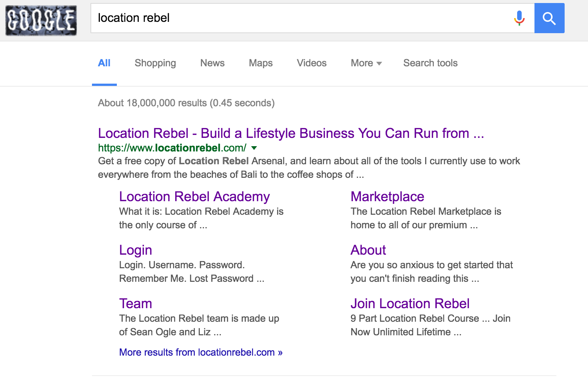Click snippet 'Login. Username. Password.'
588x379 pixels.
coord(182,265)
